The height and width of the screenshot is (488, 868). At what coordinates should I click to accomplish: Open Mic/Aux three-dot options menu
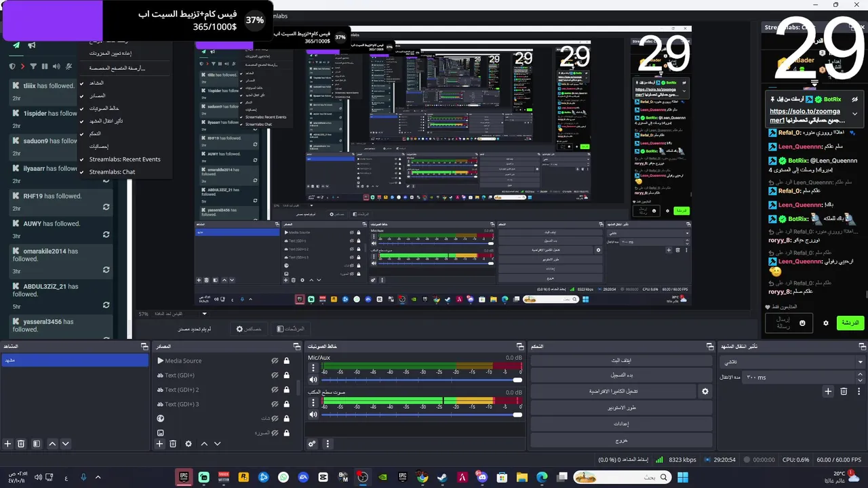pyautogui.click(x=313, y=368)
